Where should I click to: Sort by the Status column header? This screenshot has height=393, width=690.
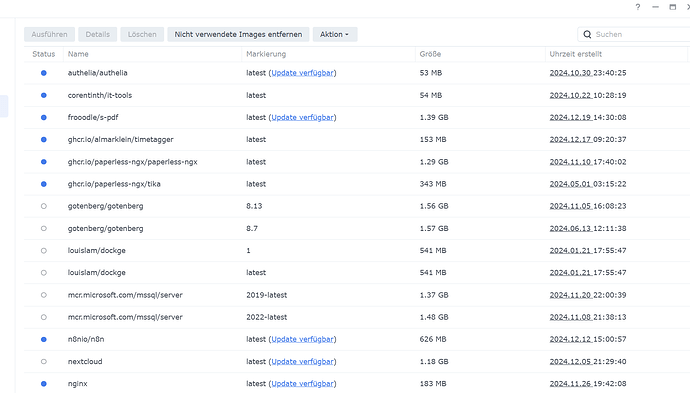tap(44, 54)
